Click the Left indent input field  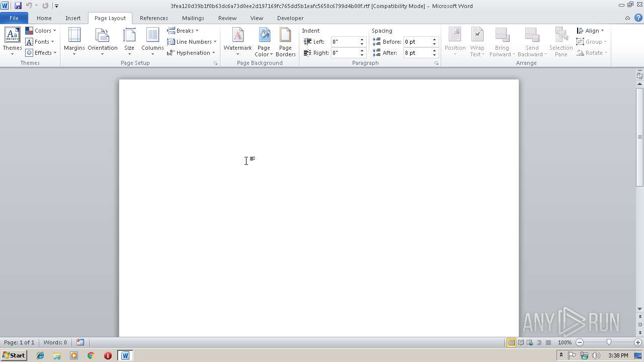[x=345, y=42]
